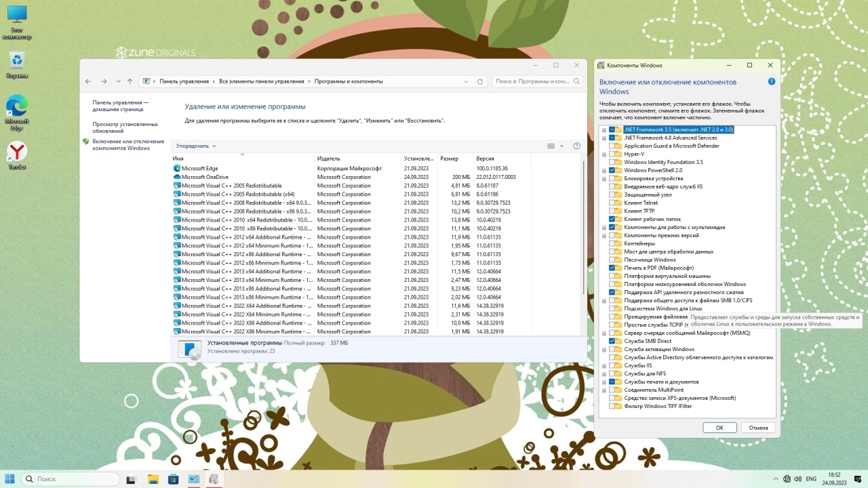
Task: Open Task View from the taskbar
Action: 131,479
